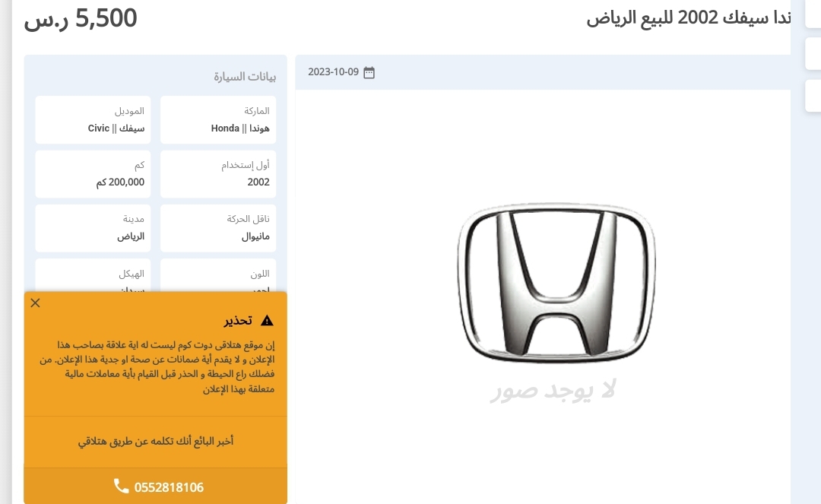Click the warning paragraph about هتلاقى دوت كوم
The width and height of the screenshot is (821, 504).
coord(157,367)
